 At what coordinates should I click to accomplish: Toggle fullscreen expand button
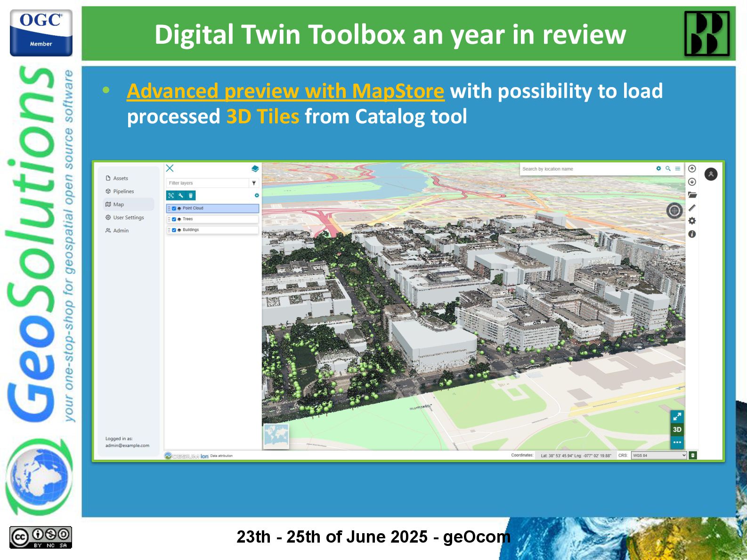pos(677,416)
